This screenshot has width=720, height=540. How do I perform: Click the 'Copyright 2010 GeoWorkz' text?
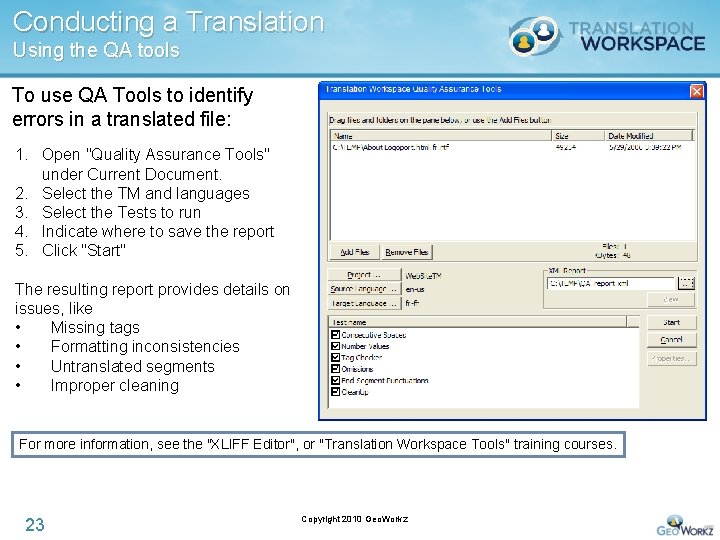[354, 519]
